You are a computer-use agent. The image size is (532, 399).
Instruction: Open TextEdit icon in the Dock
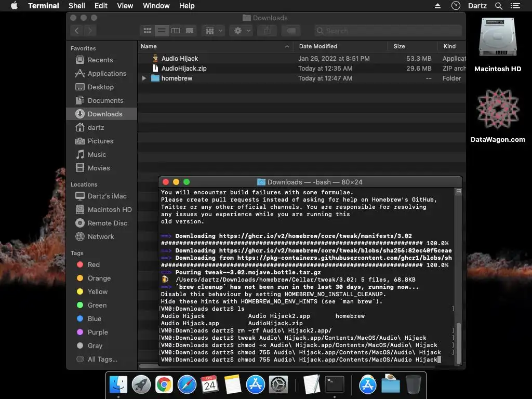pyautogui.click(x=312, y=385)
